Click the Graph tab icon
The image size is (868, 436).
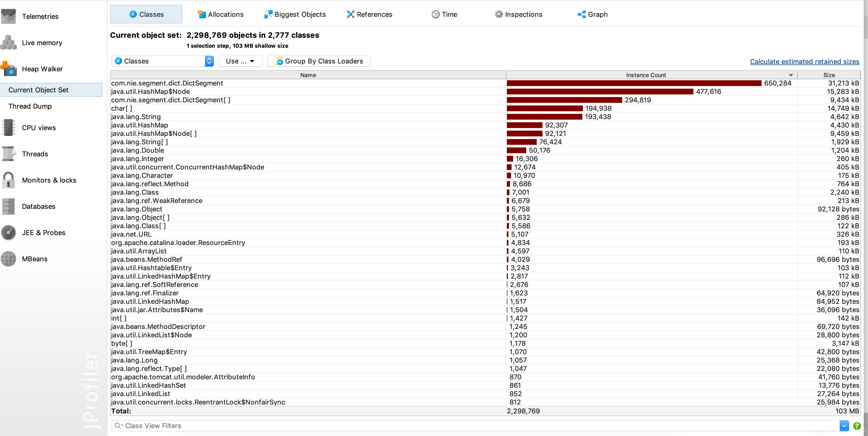(582, 14)
